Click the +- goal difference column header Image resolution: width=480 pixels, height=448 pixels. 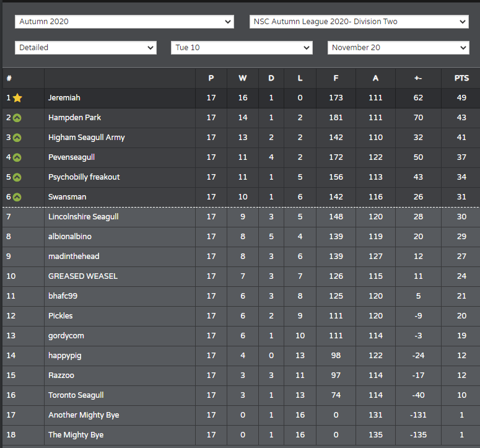pos(418,79)
